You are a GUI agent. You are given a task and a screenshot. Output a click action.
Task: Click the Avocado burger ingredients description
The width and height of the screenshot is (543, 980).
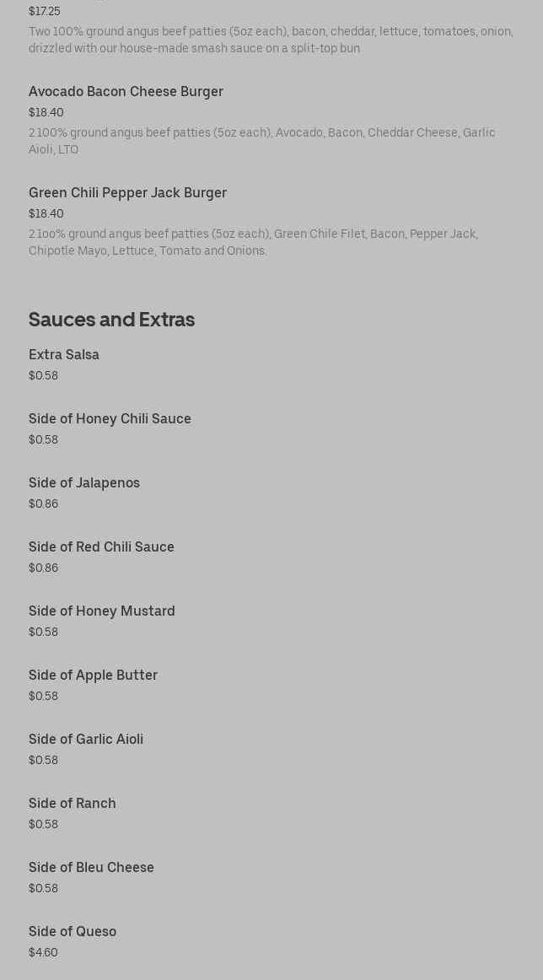pos(261,141)
